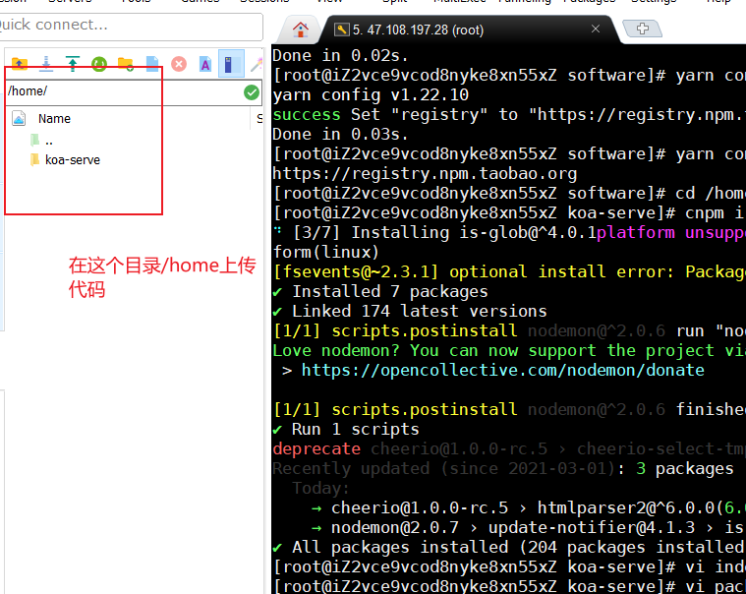Confirm path with green checkmark button
746x594 pixels.
click(x=251, y=92)
